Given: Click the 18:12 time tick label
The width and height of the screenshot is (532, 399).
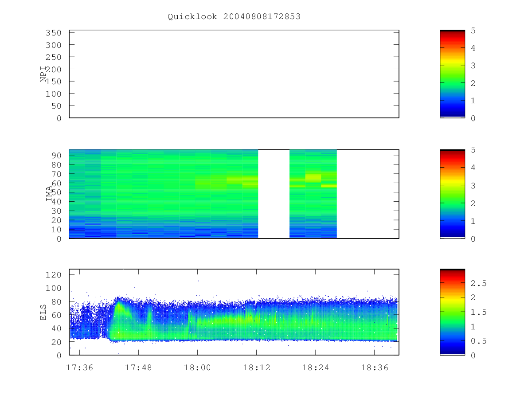Looking at the screenshot, I should (x=257, y=367).
